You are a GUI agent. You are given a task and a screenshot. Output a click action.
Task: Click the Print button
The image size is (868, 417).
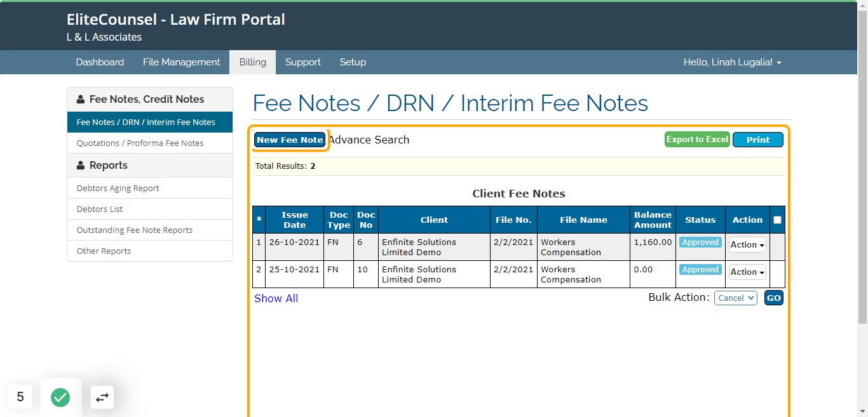pyautogui.click(x=758, y=140)
